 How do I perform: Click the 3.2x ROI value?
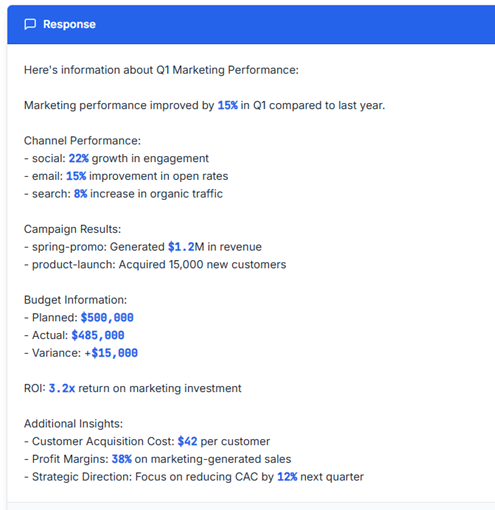tap(62, 388)
